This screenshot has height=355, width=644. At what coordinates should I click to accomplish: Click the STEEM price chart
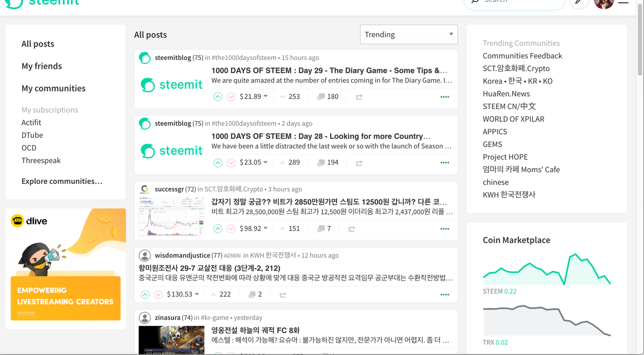coord(546,270)
